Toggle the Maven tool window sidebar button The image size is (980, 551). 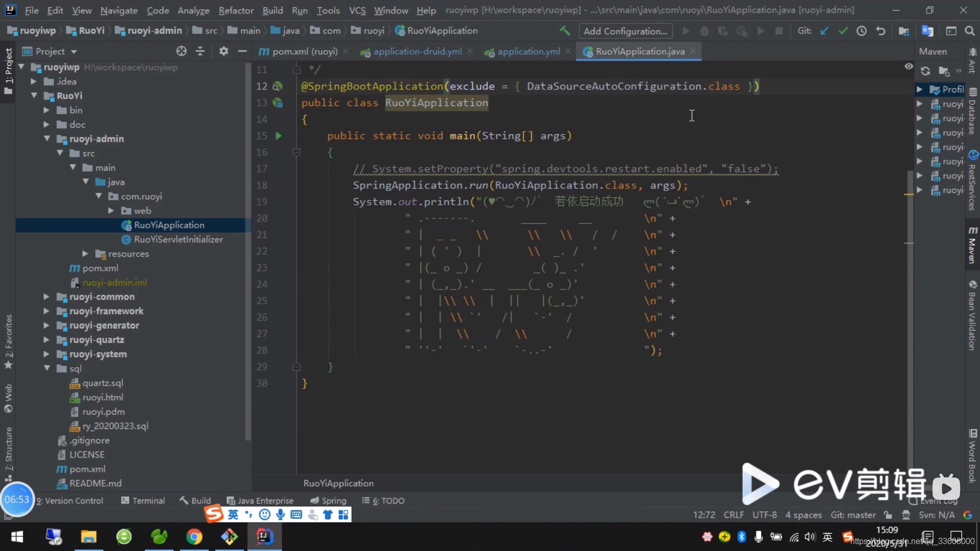pyautogui.click(x=973, y=245)
